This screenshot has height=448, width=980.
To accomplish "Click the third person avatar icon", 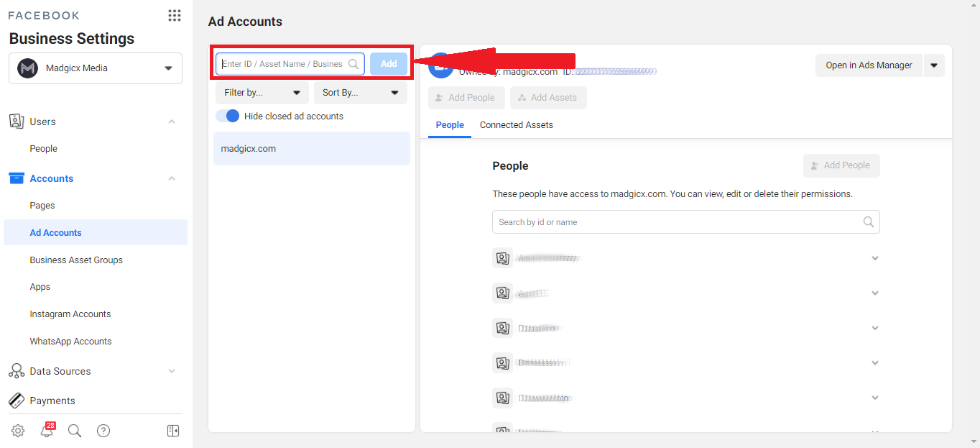I will pos(502,328).
